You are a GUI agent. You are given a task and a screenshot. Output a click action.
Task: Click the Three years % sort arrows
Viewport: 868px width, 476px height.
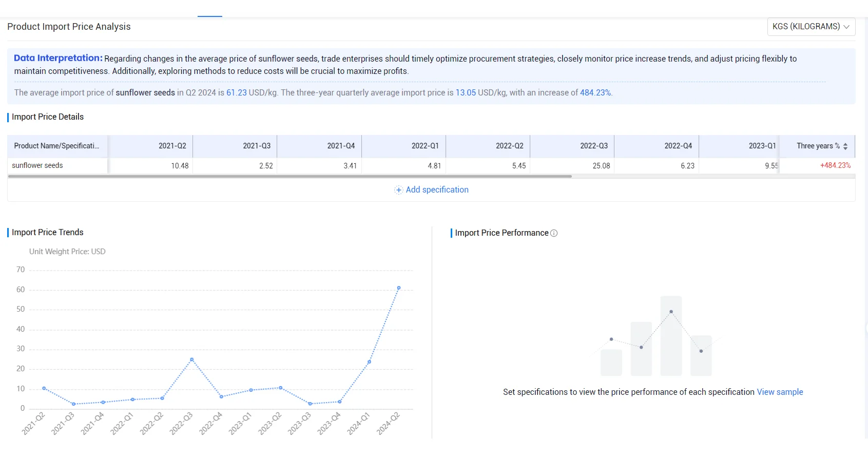point(845,146)
